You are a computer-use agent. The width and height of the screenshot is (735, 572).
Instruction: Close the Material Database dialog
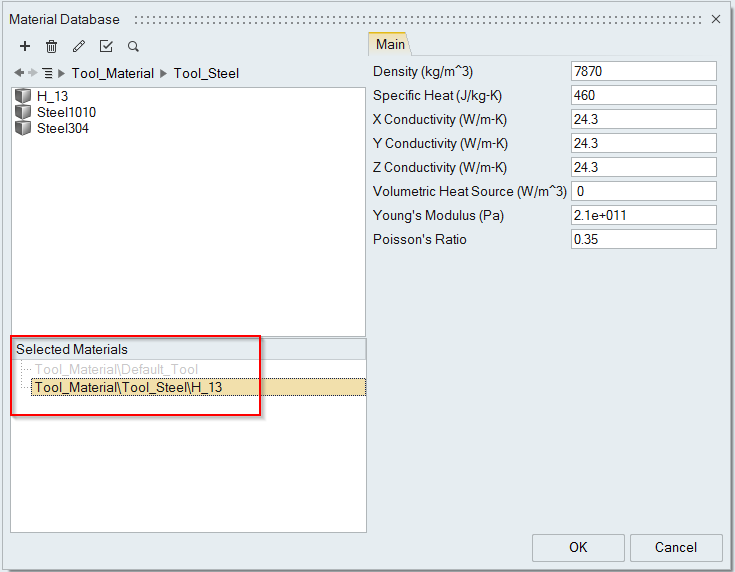pyautogui.click(x=716, y=19)
